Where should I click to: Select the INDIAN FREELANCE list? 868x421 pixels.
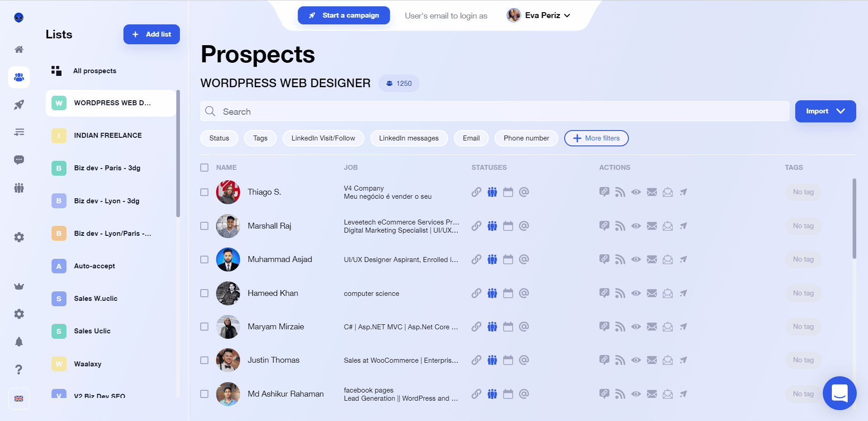111,136
